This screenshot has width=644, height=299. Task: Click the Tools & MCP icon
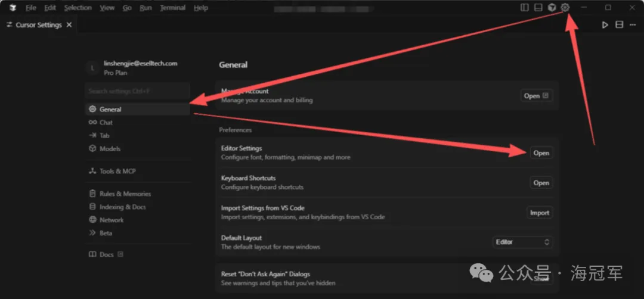[92, 172]
